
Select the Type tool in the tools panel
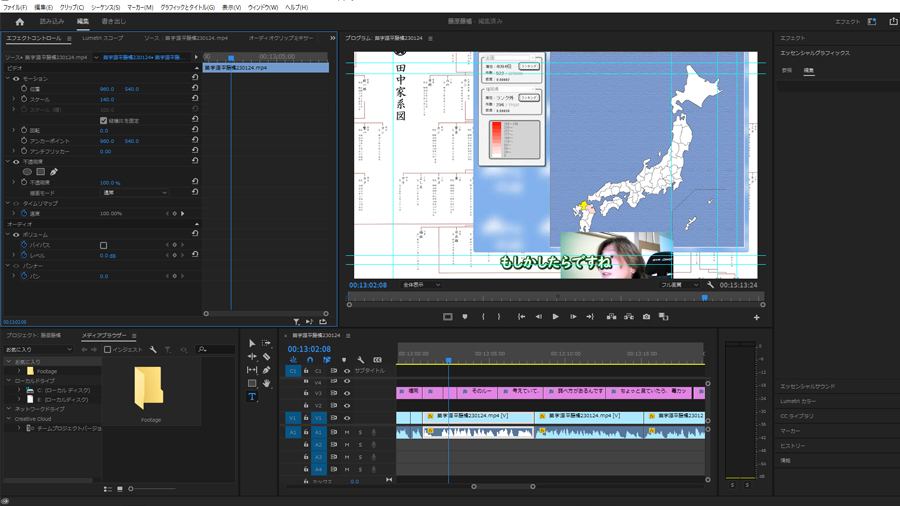[x=252, y=397]
